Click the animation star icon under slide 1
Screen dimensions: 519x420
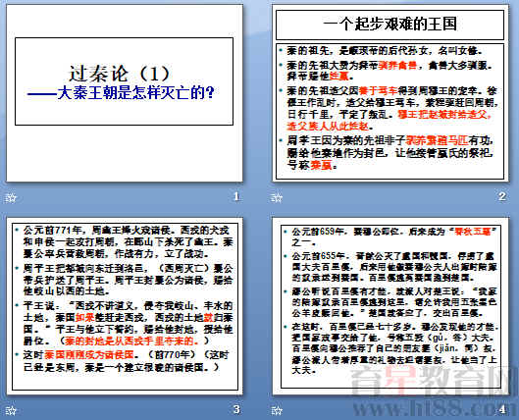(x=11, y=198)
